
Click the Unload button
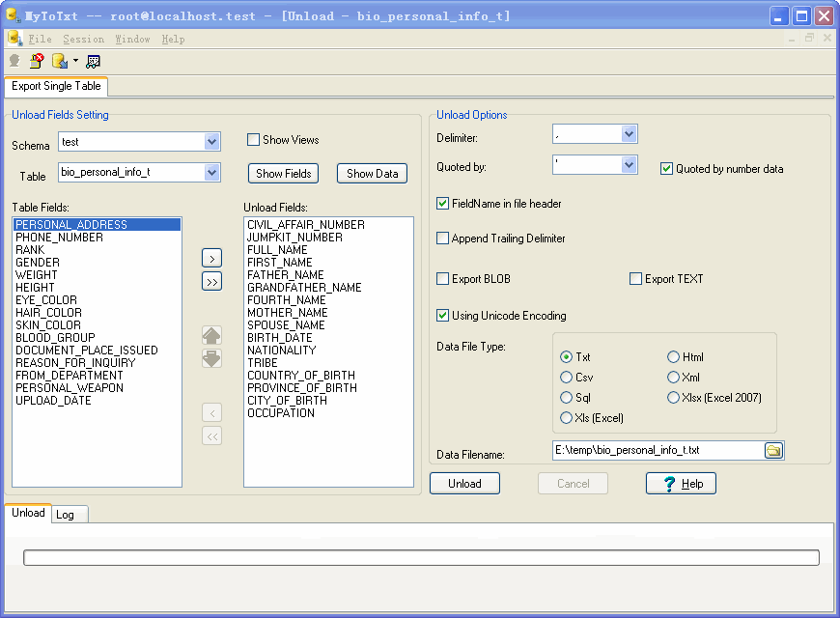(x=465, y=484)
